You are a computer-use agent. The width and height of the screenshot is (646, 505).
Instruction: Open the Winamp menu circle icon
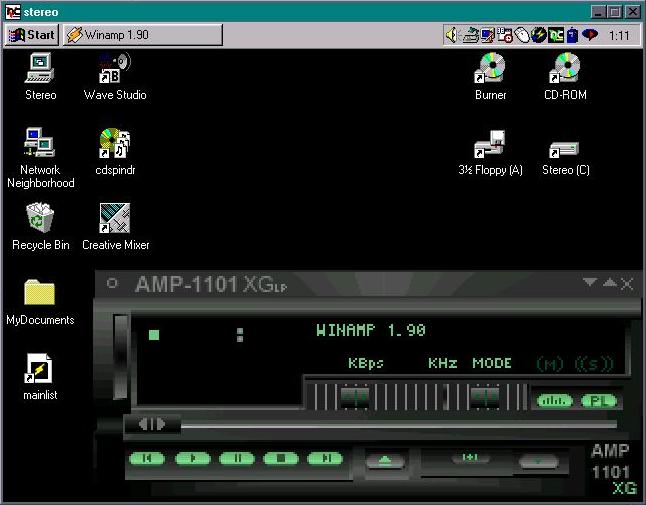(x=112, y=283)
